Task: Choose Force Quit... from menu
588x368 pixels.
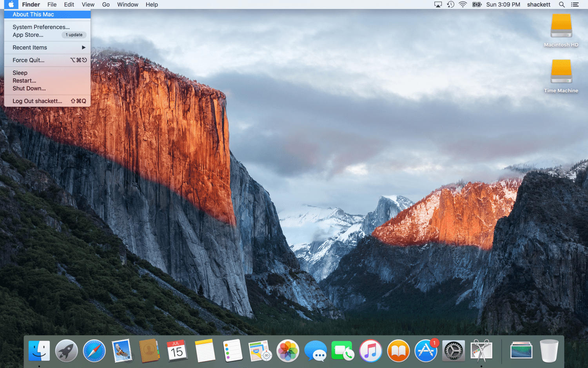Action: click(47, 60)
